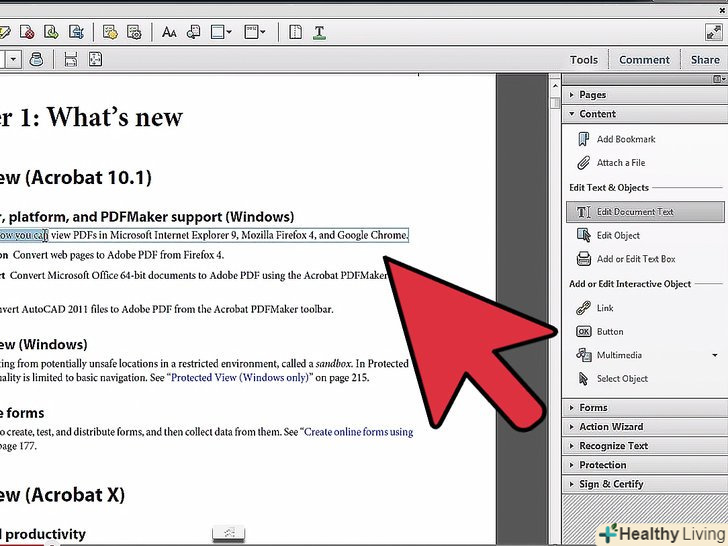
Task: Click the blue stamp tool icon
Action: point(36,59)
